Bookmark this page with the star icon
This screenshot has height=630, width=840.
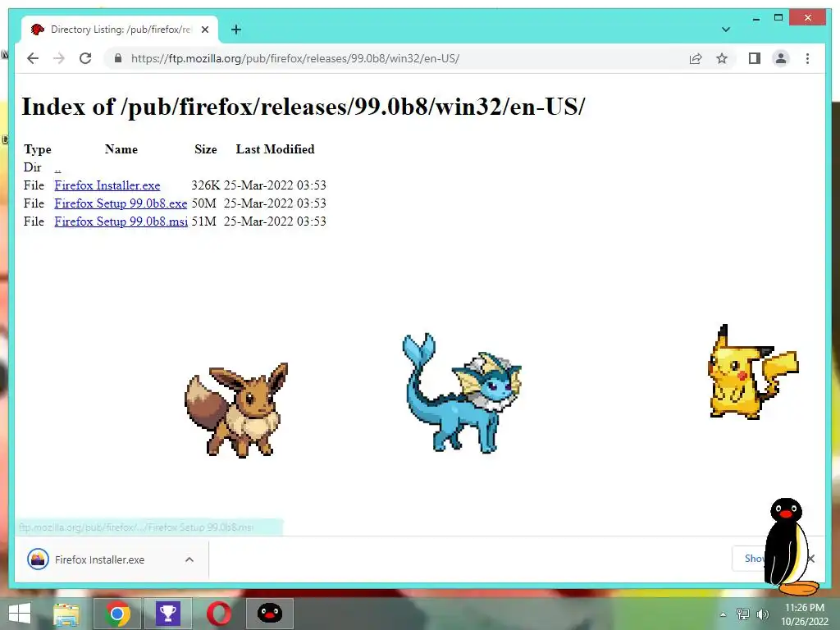coord(722,58)
